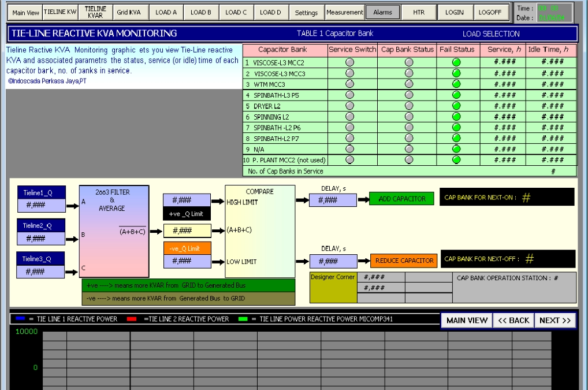This screenshot has width=588, height=390.
Task: Open the Grid KVA tab
Action: point(128,12)
